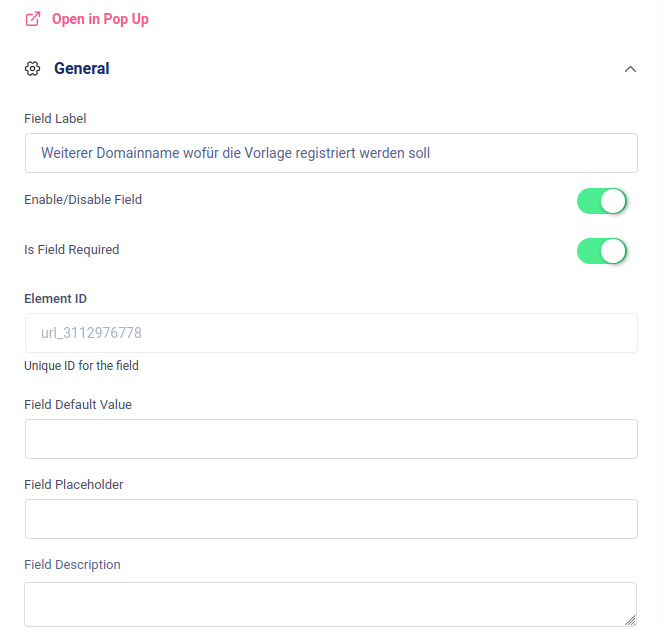The image size is (667, 630).
Task: Click the General section heading text
Action: click(x=82, y=69)
